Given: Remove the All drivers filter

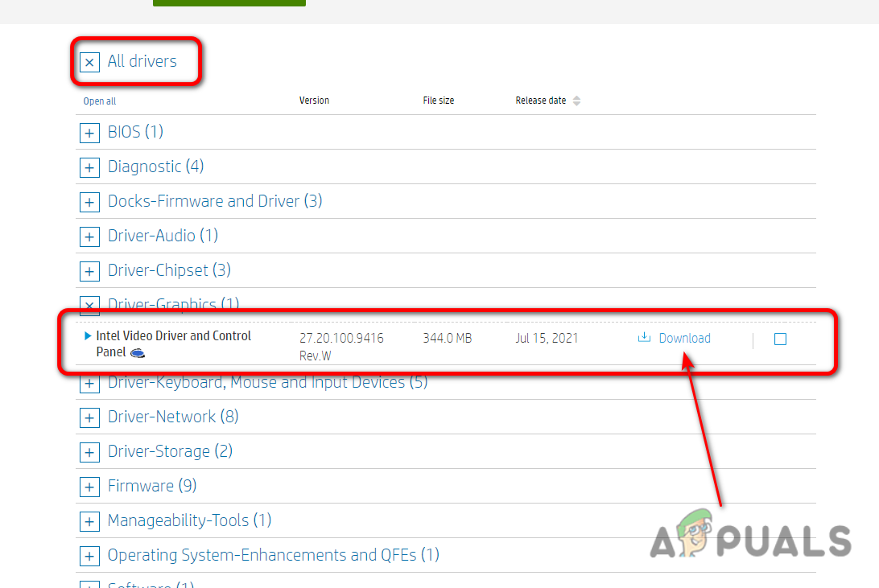Looking at the screenshot, I should click(89, 61).
